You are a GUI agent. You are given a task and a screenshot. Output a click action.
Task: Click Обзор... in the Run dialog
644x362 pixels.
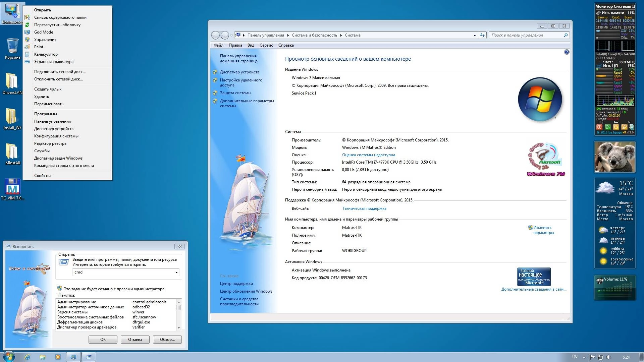point(167,340)
